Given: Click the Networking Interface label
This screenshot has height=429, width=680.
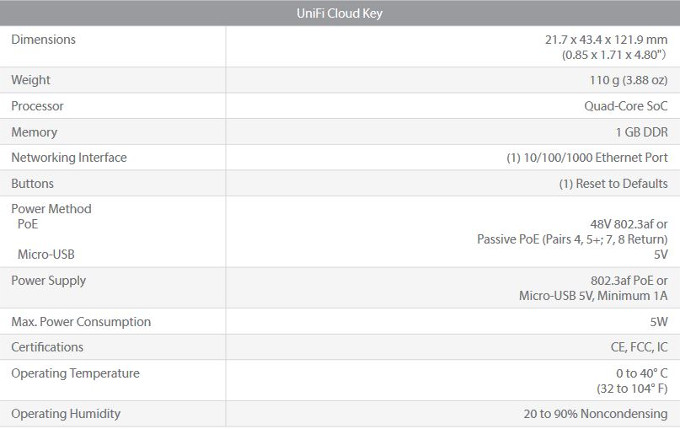Looking at the screenshot, I should [x=69, y=158].
